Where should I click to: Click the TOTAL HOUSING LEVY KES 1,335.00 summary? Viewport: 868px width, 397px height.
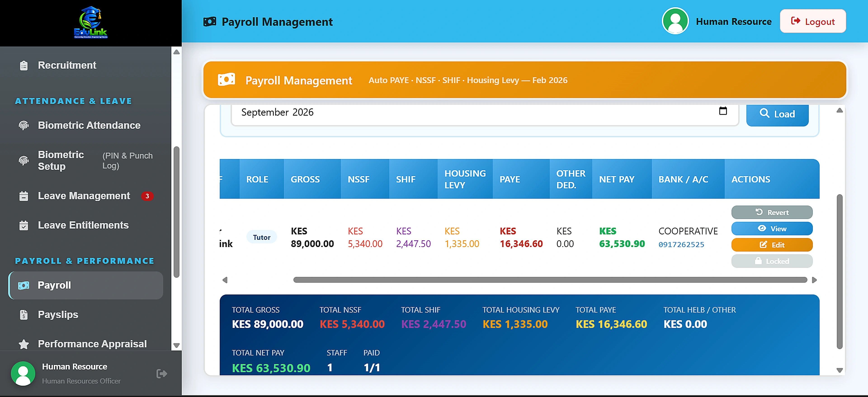click(x=521, y=318)
